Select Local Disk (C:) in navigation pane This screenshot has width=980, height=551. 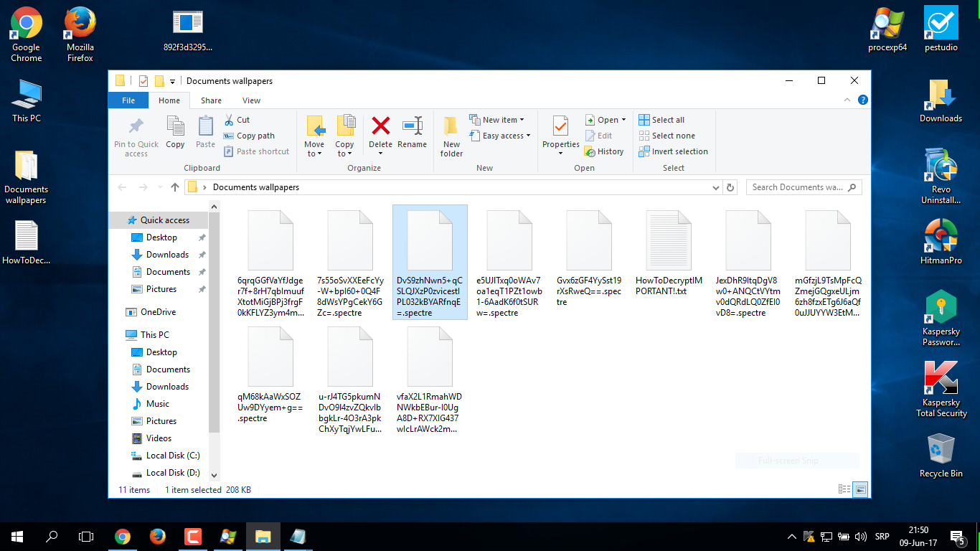tap(172, 456)
